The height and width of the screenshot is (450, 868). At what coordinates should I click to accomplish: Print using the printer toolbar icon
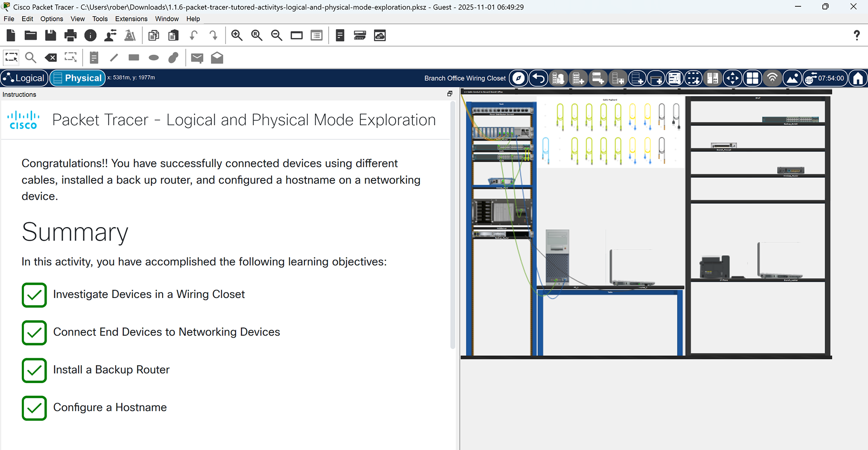(x=71, y=35)
